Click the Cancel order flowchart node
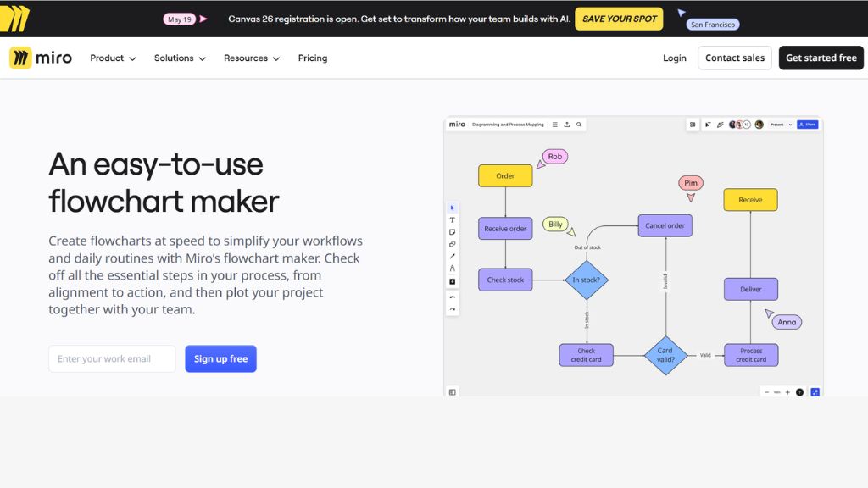Viewport: 868px width, 488px height. (665, 225)
